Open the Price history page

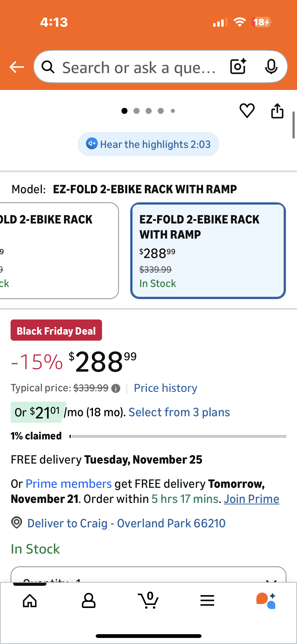coord(166,388)
